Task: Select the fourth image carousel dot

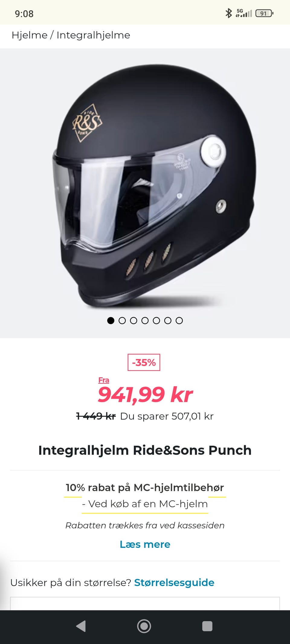Action: pos(145,320)
